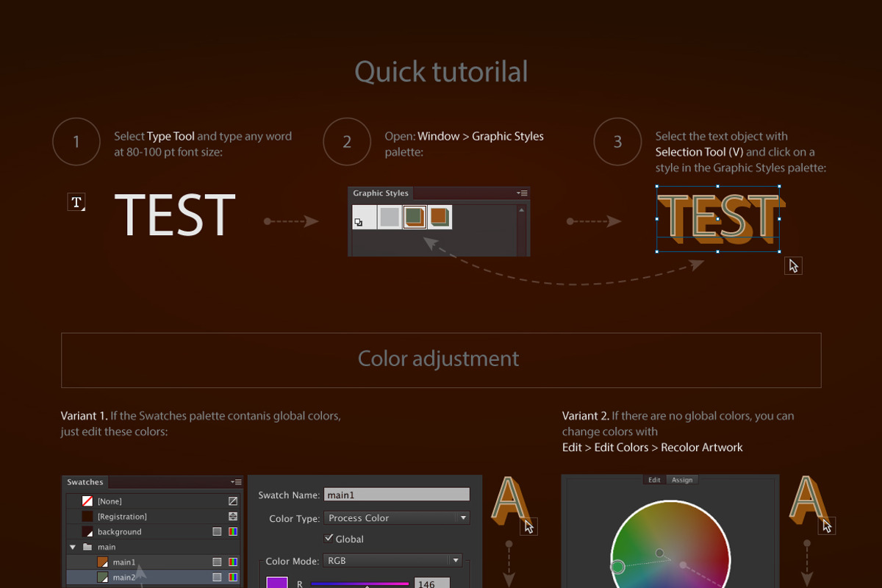Screen dimensions: 882x588
Task: Click the Graphic Styles panel scroll arrow
Action: click(523, 209)
